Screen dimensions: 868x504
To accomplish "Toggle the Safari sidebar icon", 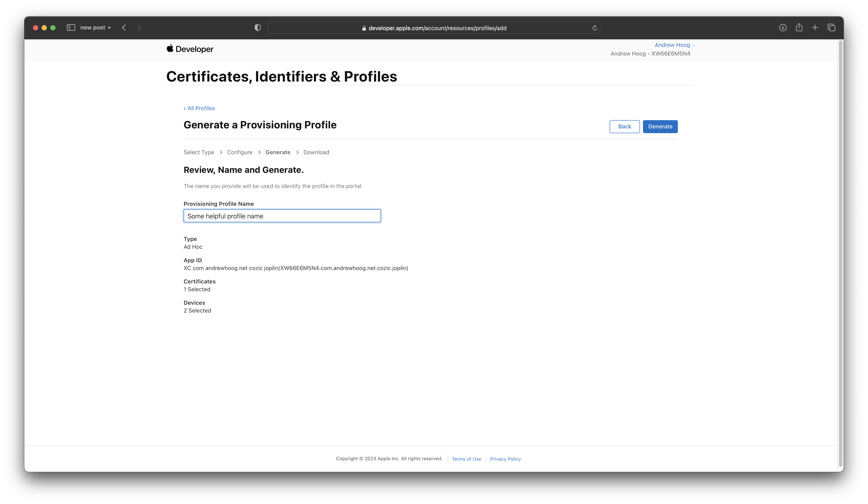I will tap(71, 28).
